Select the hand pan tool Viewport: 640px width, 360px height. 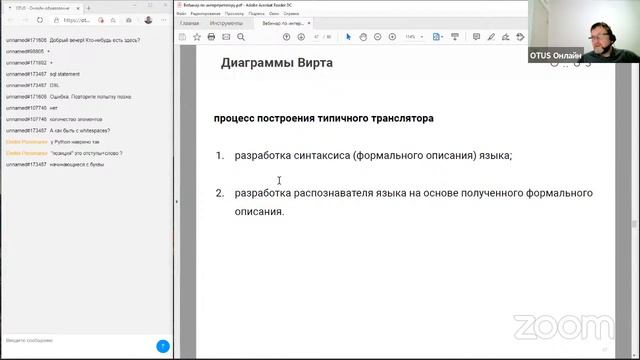[363, 37]
